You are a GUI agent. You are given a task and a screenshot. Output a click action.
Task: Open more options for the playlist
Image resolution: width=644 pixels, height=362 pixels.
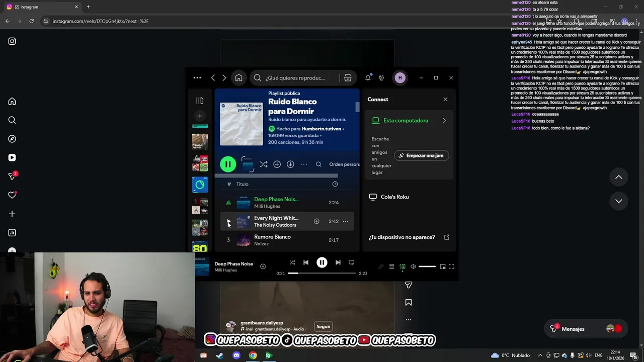pyautogui.click(x=304, y=164)
